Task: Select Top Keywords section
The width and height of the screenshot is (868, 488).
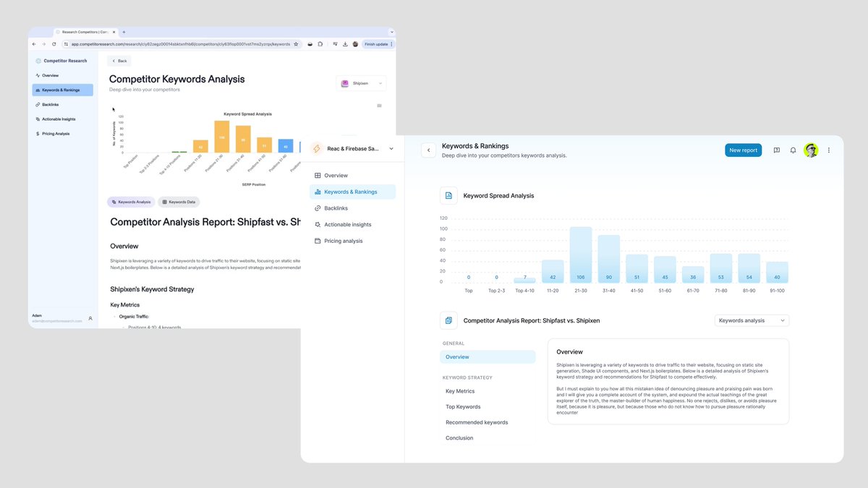Action: click(x=463, y=407)
